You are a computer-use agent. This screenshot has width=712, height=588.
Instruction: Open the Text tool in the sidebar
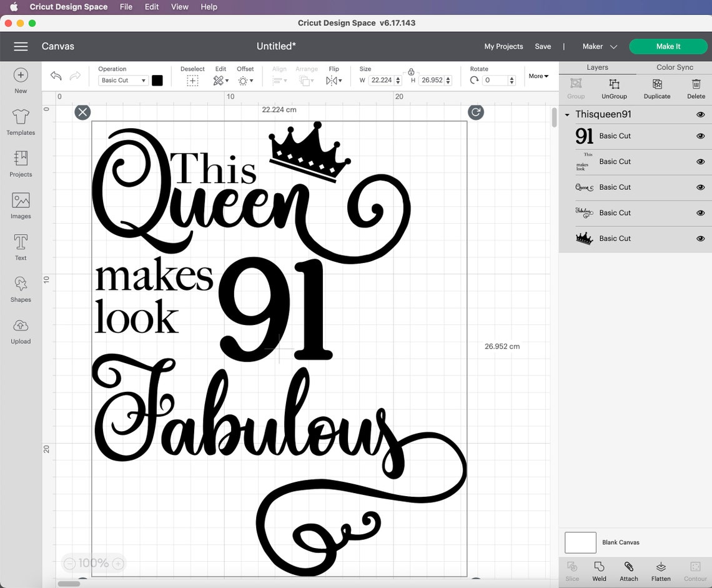(21, 246)
